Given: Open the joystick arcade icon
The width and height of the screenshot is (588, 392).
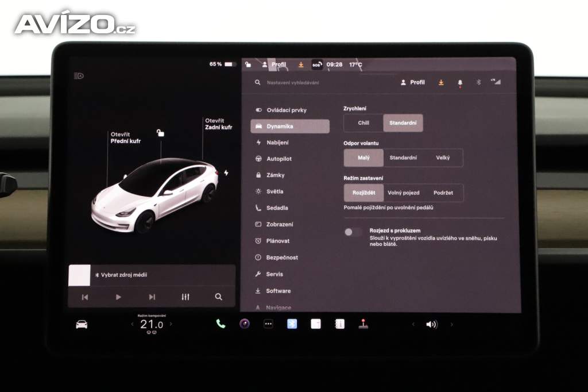Looking at the screenshot, I should tap(363, 324).
